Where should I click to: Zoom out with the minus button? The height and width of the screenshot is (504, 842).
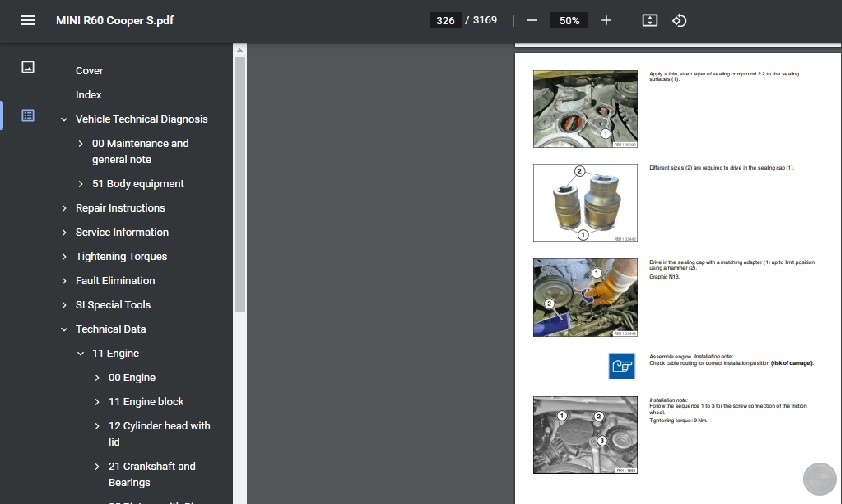(532, 20)
